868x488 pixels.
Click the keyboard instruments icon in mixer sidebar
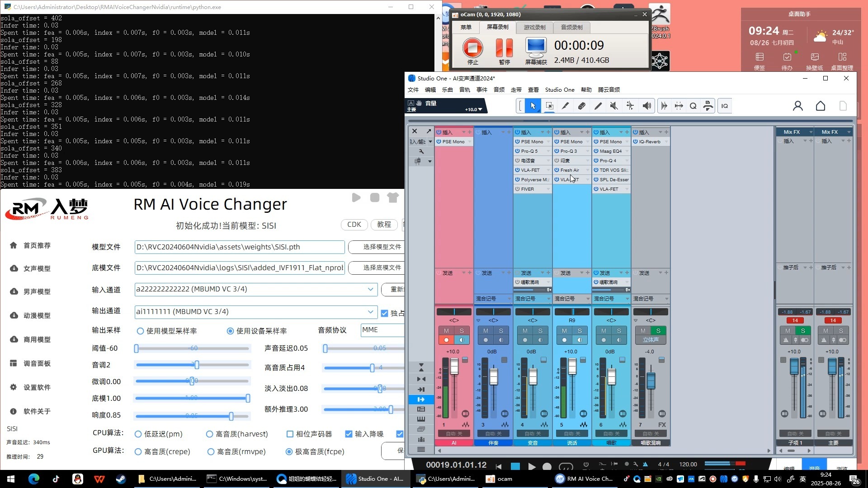point(421,419)
